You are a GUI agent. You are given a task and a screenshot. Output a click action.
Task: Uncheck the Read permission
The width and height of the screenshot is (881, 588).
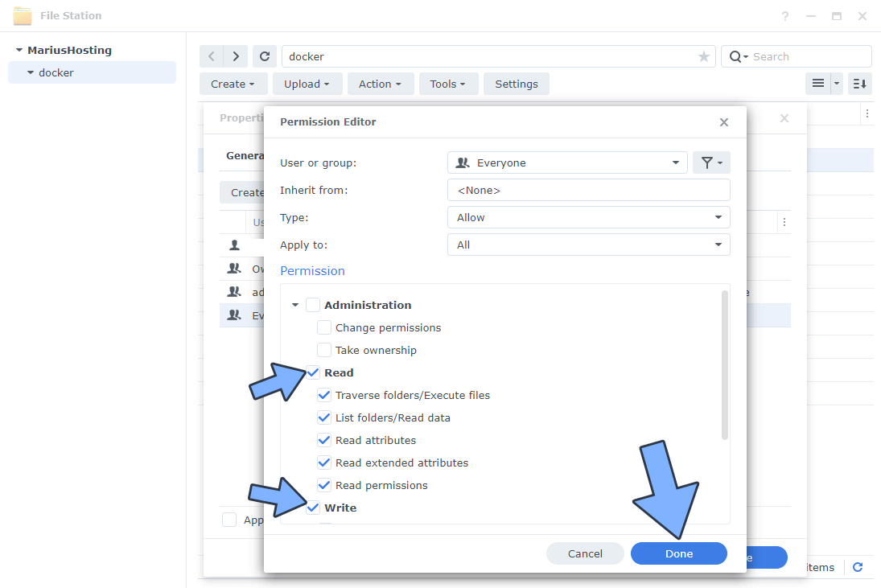pyautogui.click(x=312, y=372)
